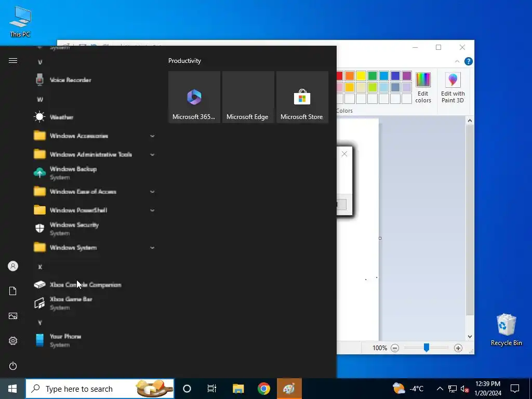
Task: Select the orange color swatch in Paint
Action: [x=350, y=76]
